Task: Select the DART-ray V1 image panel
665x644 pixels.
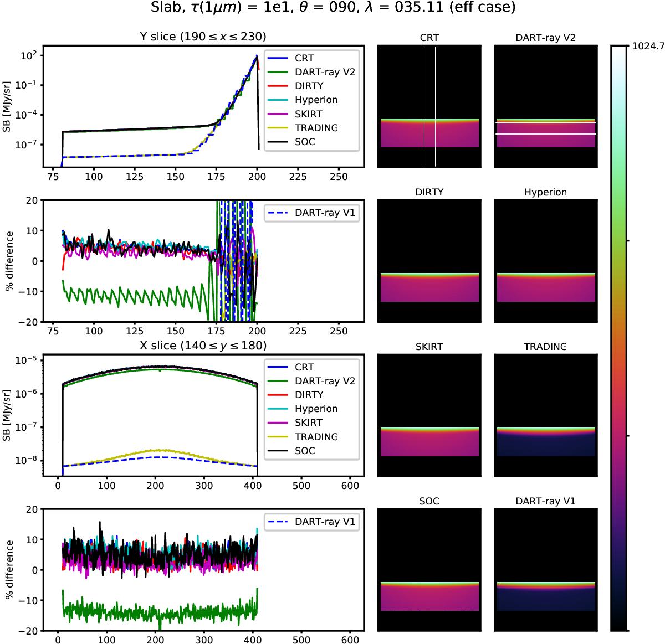Action: 546,570
